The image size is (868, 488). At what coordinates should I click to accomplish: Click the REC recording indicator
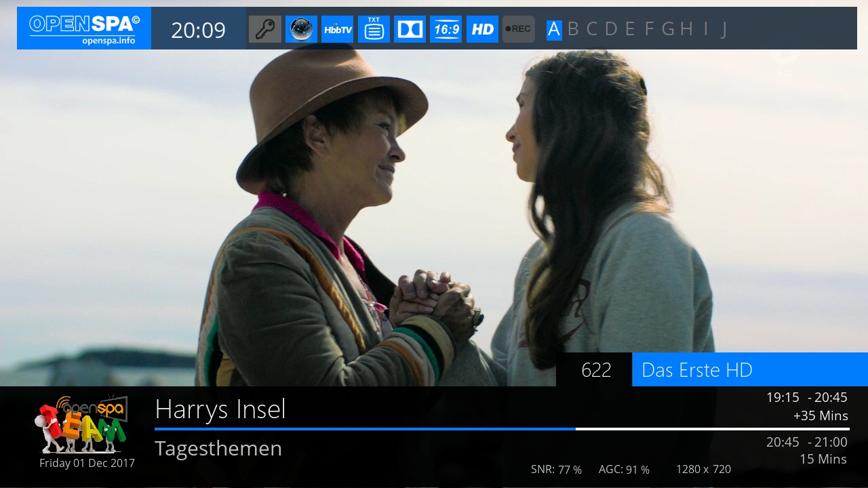tap(518, 29)
